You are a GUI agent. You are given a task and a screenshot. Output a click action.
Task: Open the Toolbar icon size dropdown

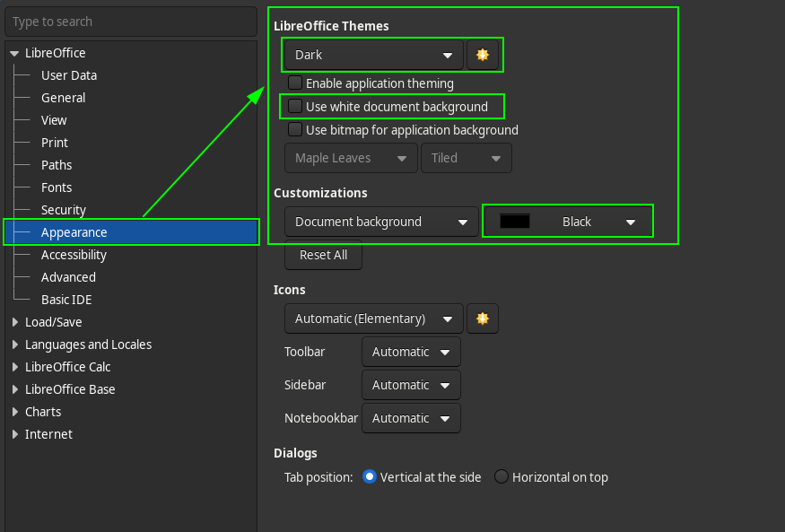point(411,352)
